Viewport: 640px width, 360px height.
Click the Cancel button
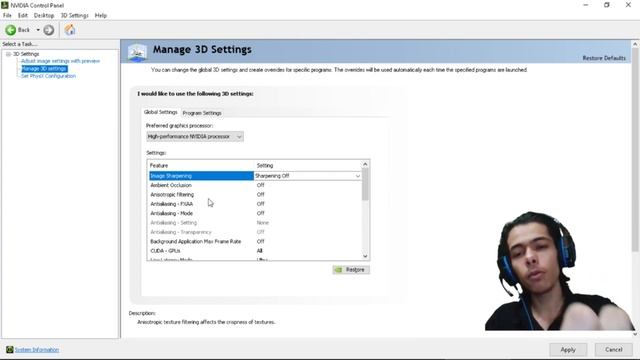click(x=613, y=350)
